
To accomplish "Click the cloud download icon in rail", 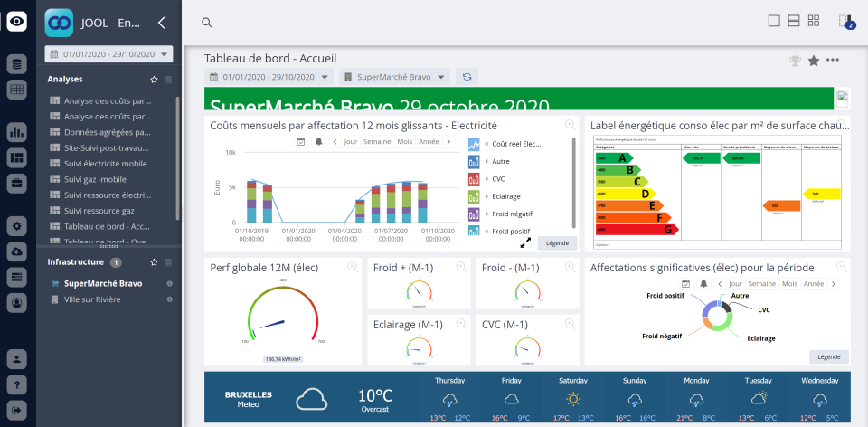I will point(16,251).
